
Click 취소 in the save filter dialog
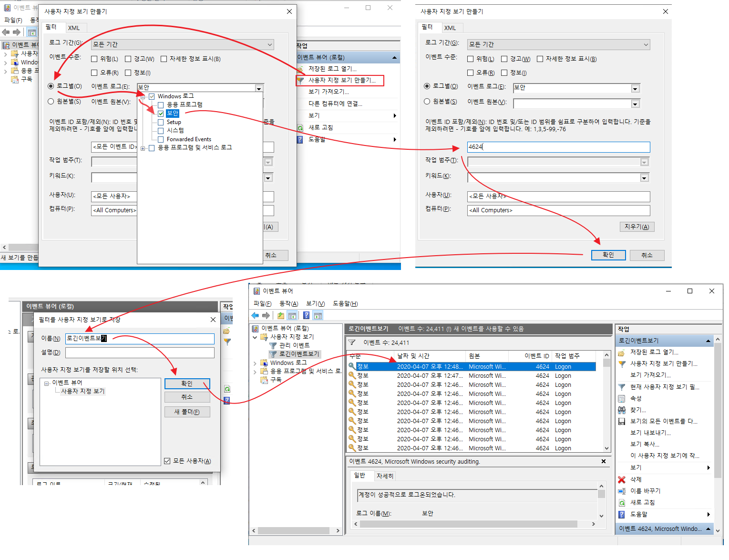[187, 397]
